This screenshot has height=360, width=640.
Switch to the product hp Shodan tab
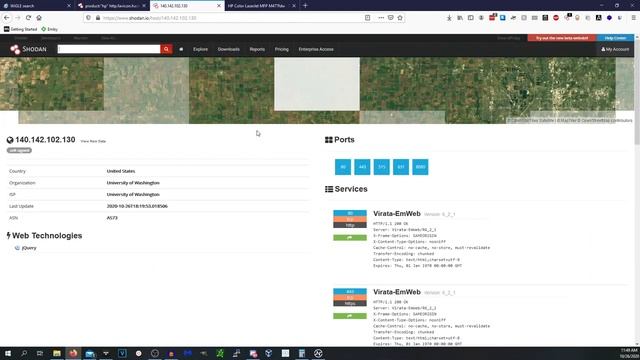111,6
